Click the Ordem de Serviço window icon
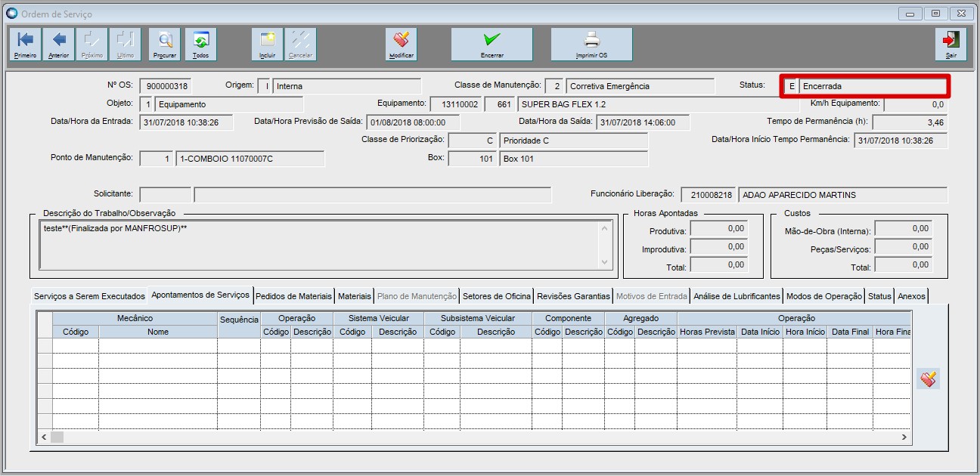This screenshot has height=476, width=980. click(x=11, y=14)
